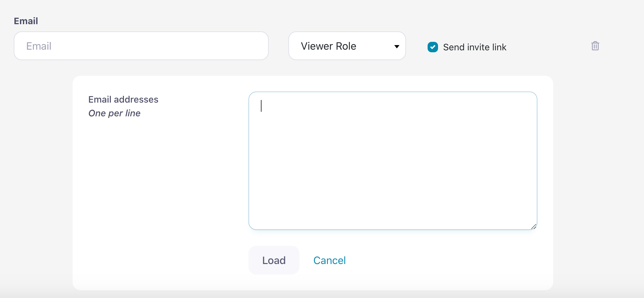This screenshot has width=644, height=298.
Task: Click the white checkmark in the blue box
Action: tap(432, 47)
